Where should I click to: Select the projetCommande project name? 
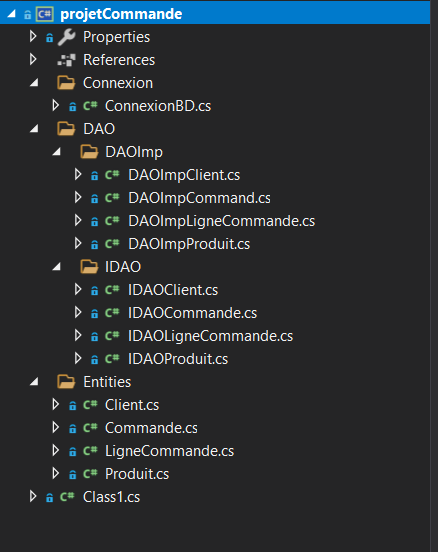[121, 14]
